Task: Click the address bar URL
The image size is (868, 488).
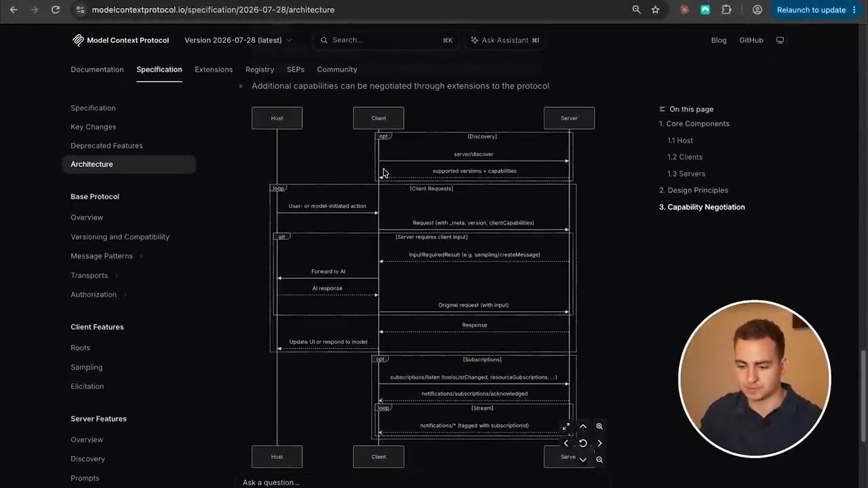Action: coord(213,9)
